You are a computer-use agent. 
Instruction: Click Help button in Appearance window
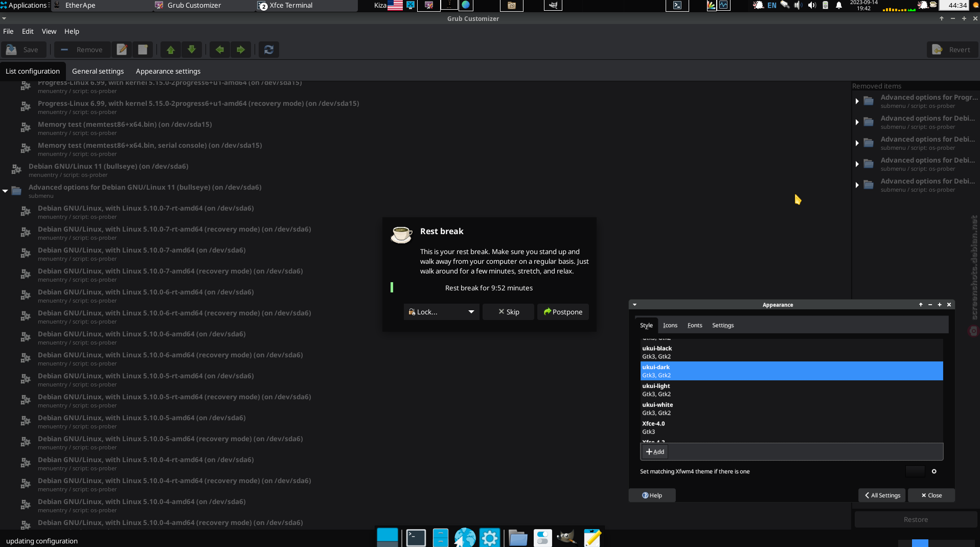652,495
